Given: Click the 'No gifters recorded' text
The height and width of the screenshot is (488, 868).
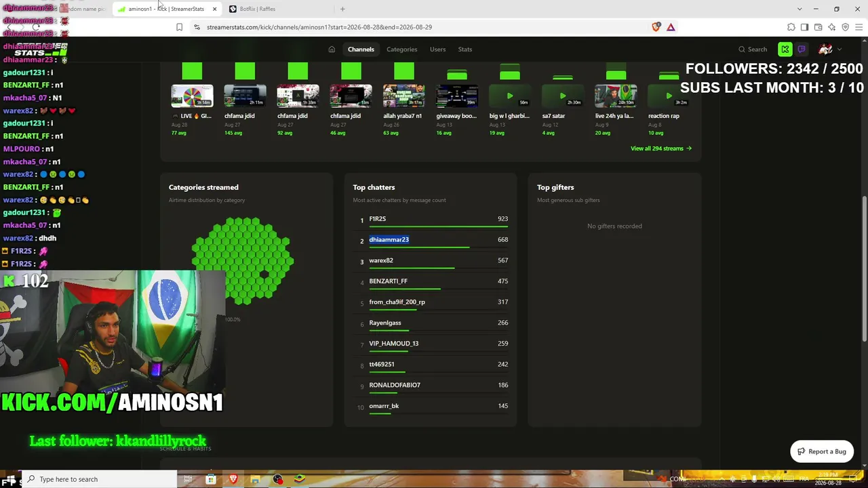Looking at the screenshot, I should (x=614, y=226).
